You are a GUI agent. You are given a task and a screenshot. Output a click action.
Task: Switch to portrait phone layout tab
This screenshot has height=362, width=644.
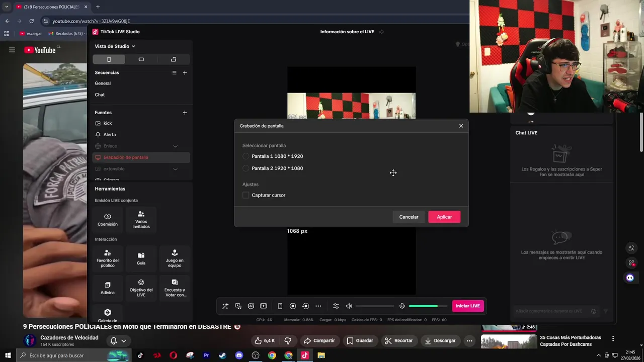click(x=109, y=59)
